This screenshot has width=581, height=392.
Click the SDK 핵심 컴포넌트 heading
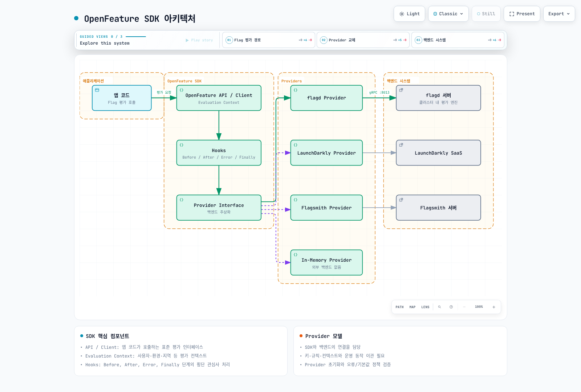coord(107,336)
